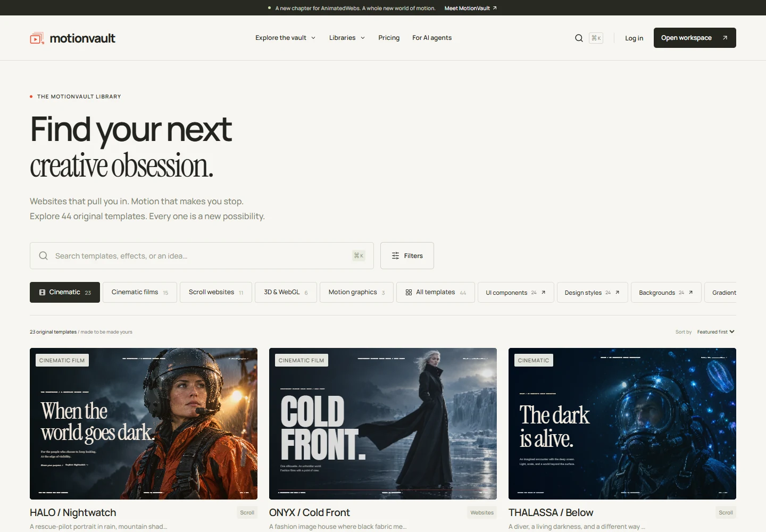Focus the Search templates input field

click(x=202, y=256)
